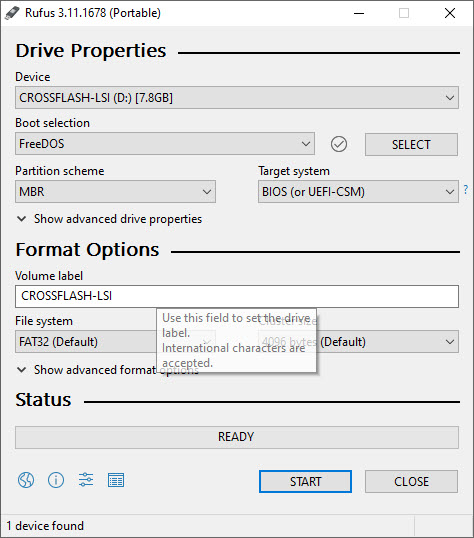474x538 pixels.
Task: Open application settings sliders icon
Action: 86,480
